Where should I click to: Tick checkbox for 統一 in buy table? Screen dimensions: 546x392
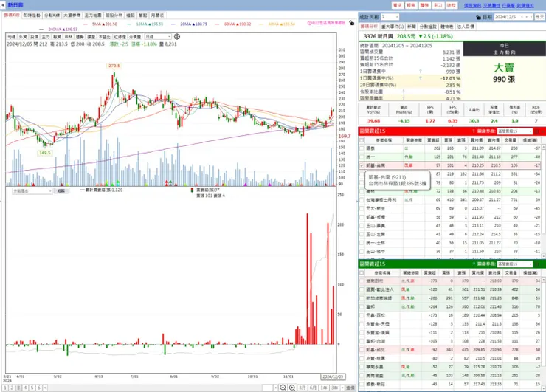[x=362, y=157]
